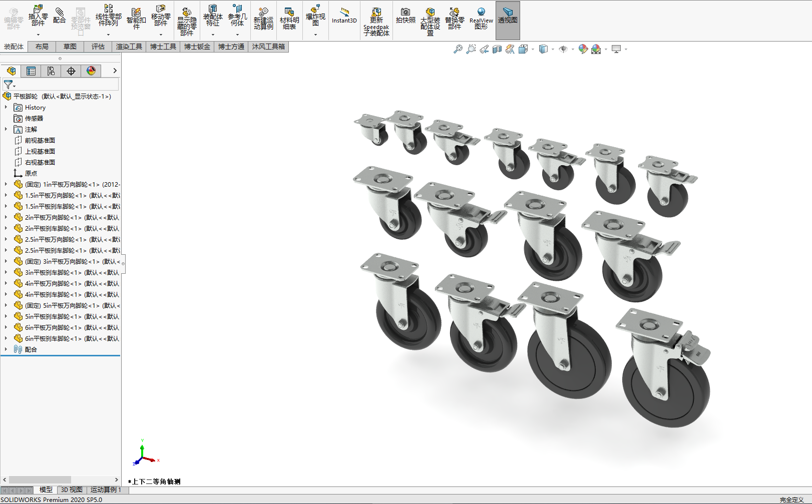Click the feature tree horizontal scrollbar
This screenshot has width=812, height=504.
(40, 479)
